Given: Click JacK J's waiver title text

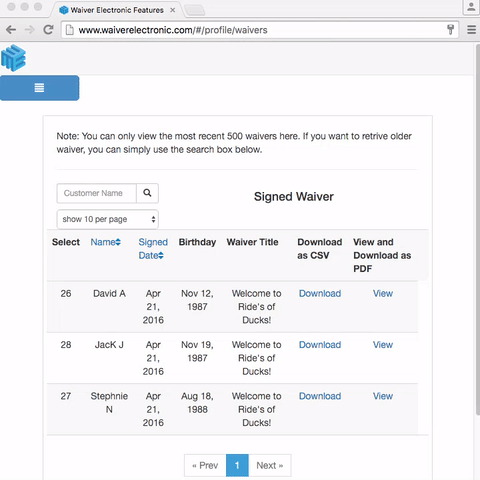Looking at the screenshot, I should pos(257,358).
